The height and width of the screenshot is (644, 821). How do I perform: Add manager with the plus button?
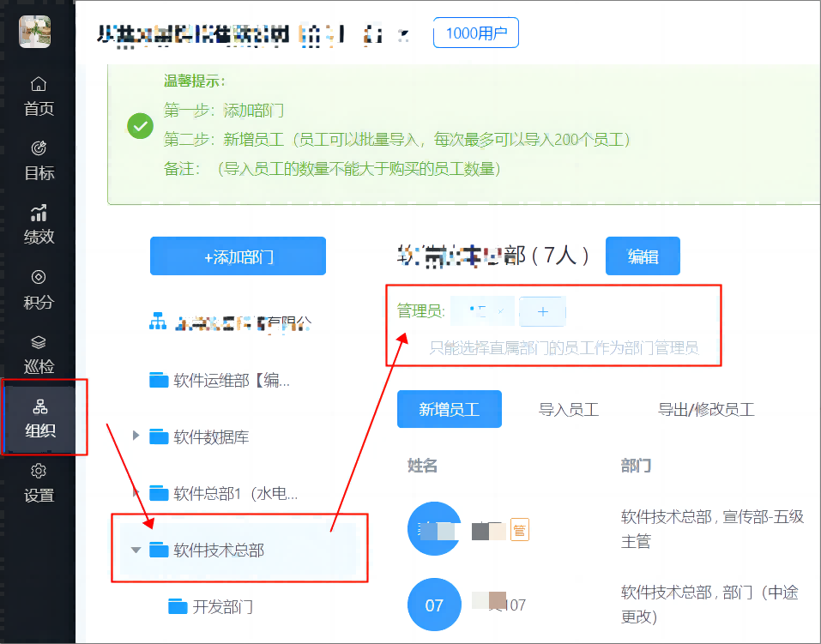542,311
